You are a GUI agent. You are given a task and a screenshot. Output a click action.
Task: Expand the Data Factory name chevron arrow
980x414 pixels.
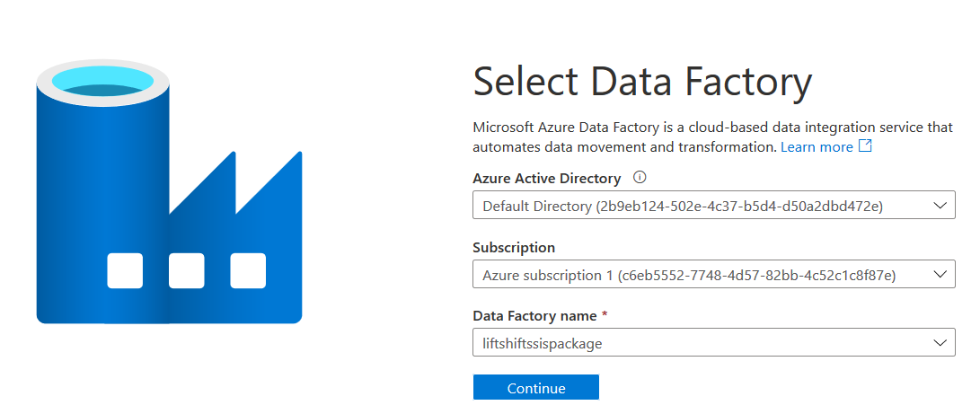pos(940,342)
